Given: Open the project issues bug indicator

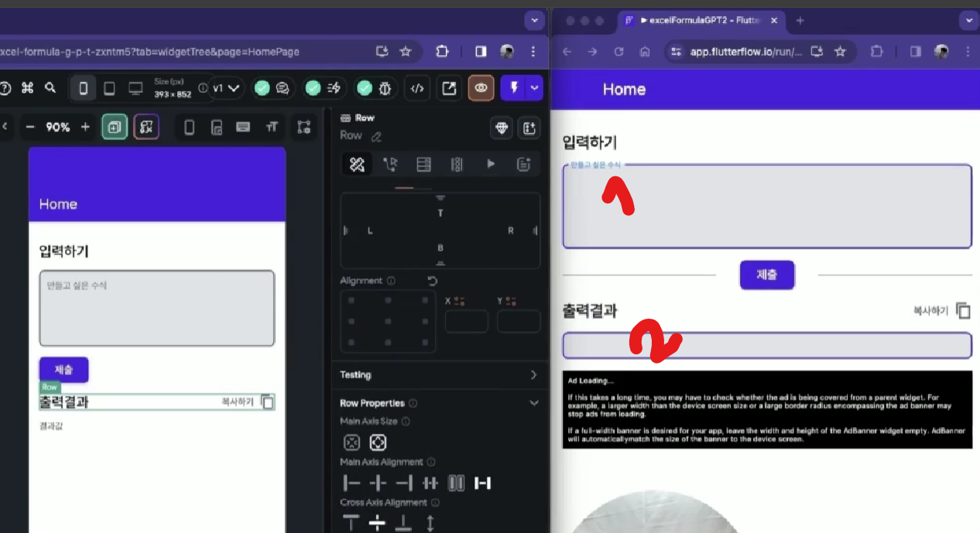Looking at the screenshot, I should coord(374,88).
